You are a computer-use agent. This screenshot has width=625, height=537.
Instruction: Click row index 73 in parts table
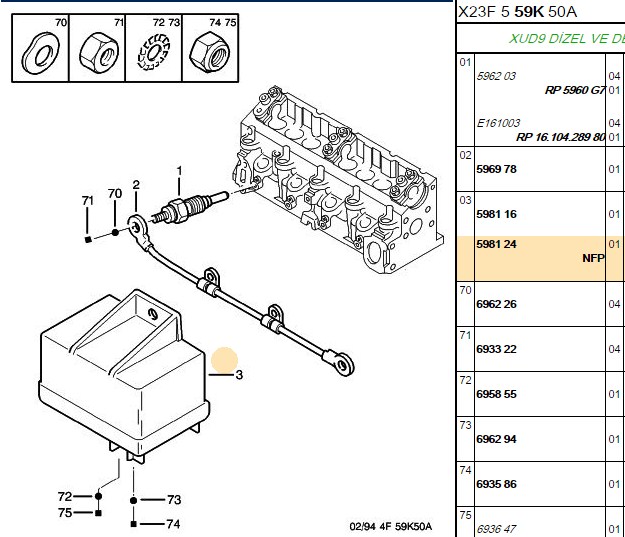[x=465, y=425]
